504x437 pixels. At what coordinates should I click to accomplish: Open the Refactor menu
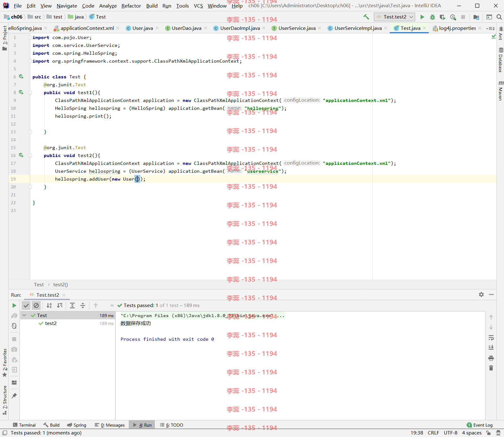pyautogui.click(x=131, y=6)
